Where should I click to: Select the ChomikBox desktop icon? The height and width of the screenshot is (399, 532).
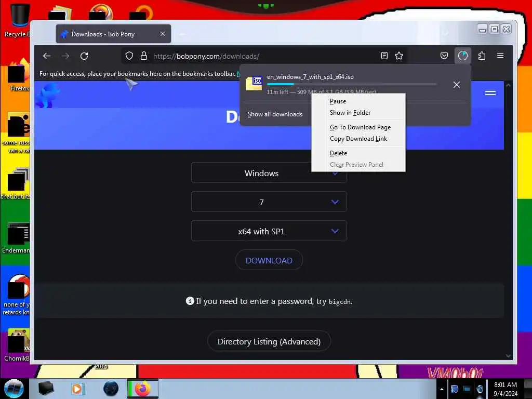tap(17, 345)
